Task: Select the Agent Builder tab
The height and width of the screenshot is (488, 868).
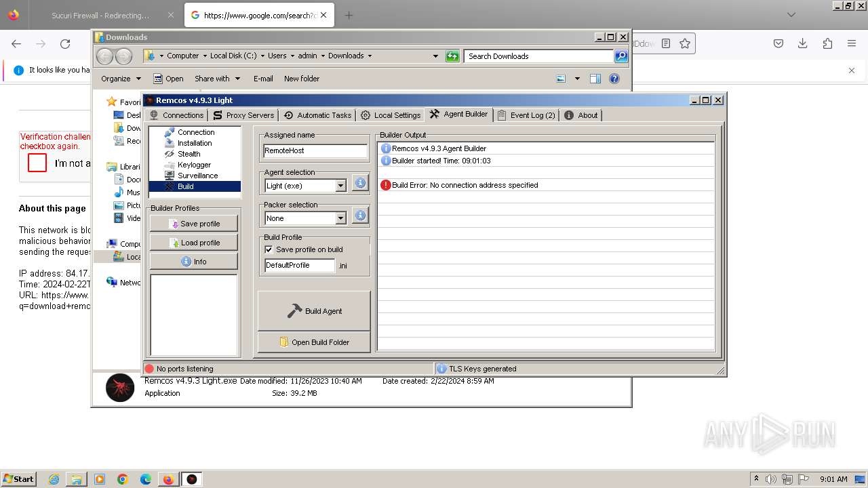Action: [458, 114]
